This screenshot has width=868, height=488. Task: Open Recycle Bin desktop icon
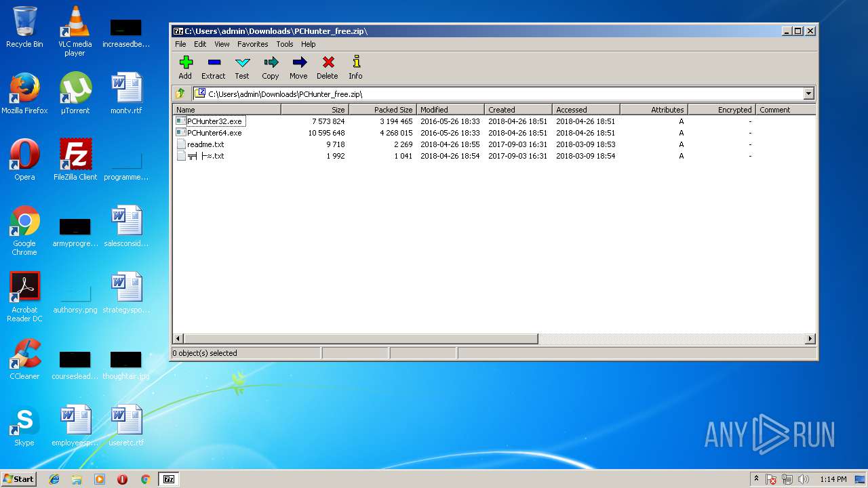[x=24, y=27]
